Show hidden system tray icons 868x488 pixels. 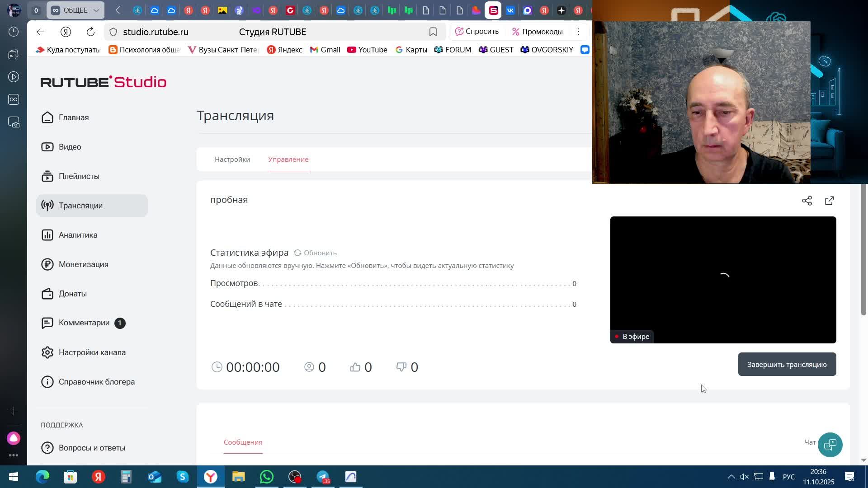tap(731, 477)
